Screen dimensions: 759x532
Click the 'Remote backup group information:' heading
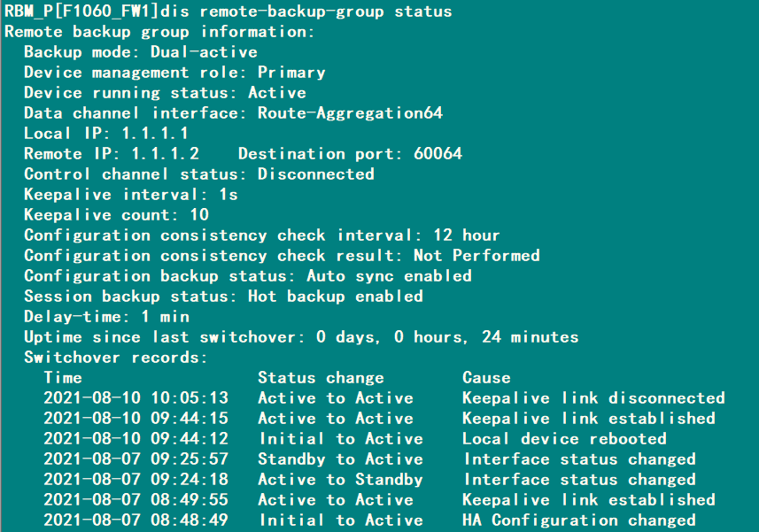tap(159, 32)
